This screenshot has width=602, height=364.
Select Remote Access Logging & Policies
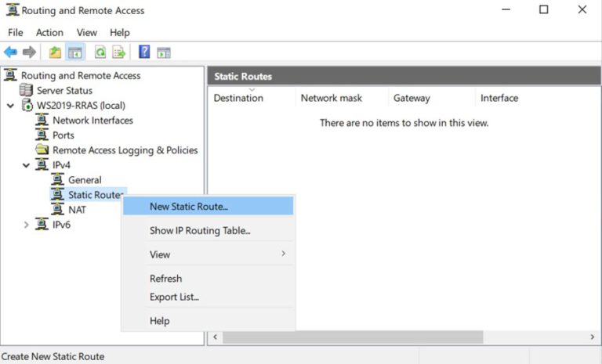point(125,150)
